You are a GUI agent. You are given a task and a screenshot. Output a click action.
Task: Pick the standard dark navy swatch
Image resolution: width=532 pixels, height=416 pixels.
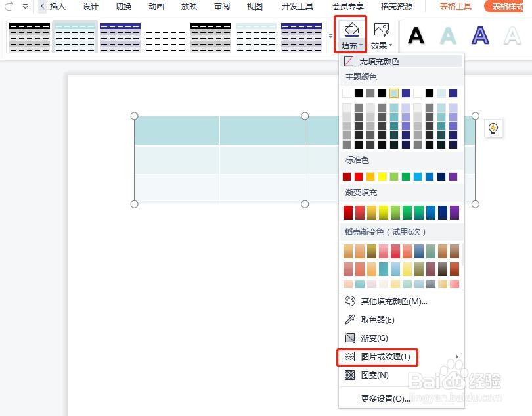tap(441, 177)
